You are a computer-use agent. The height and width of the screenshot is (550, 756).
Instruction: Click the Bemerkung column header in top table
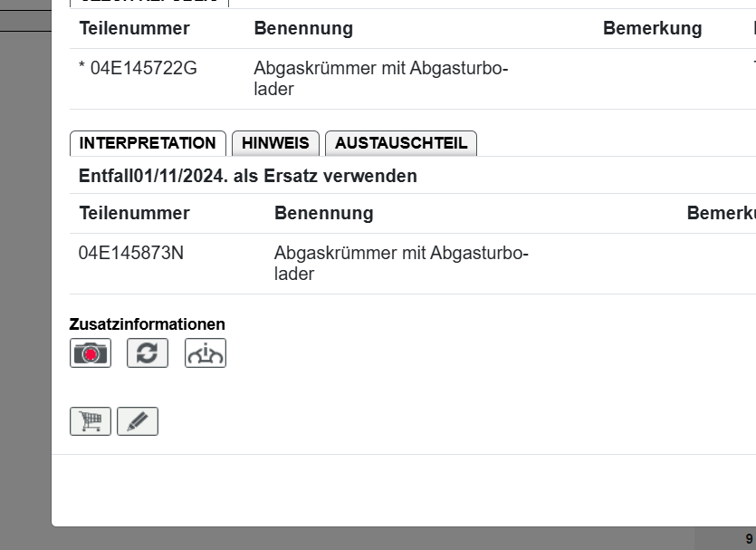pyautogui.click(x=653, y=28)
